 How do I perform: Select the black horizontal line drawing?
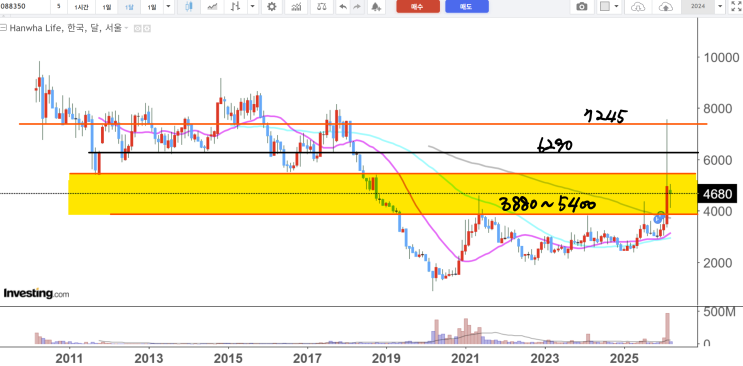(x=393, y=153)
